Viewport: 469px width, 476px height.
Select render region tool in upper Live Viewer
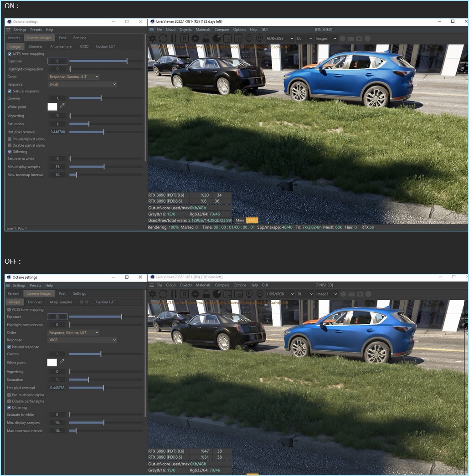coord(227,39)
